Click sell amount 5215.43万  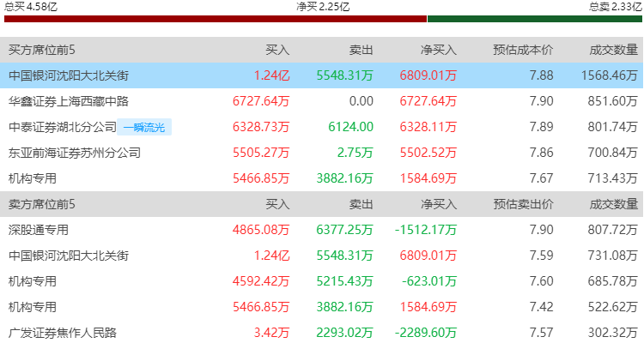click(x=344, y=281)
